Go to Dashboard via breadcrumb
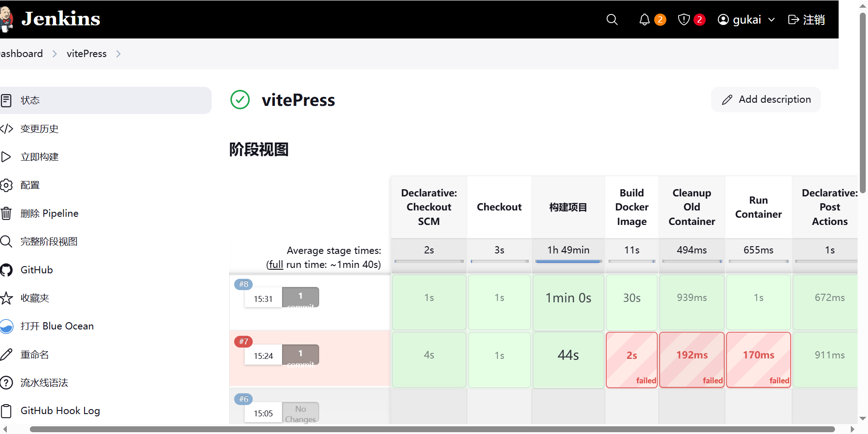Viewport: 868px width, 434px height. tap(21, 53)
